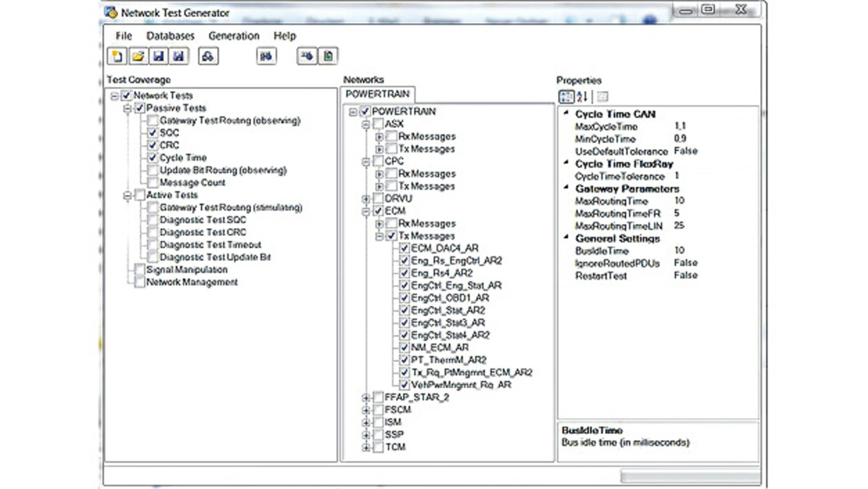The image size is (868, 489).
Task: Click the New file toolbar icon
Action: pos(117,56)
